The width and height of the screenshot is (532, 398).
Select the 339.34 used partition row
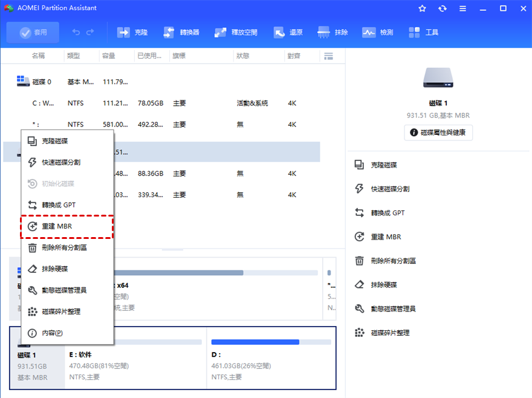216,195
